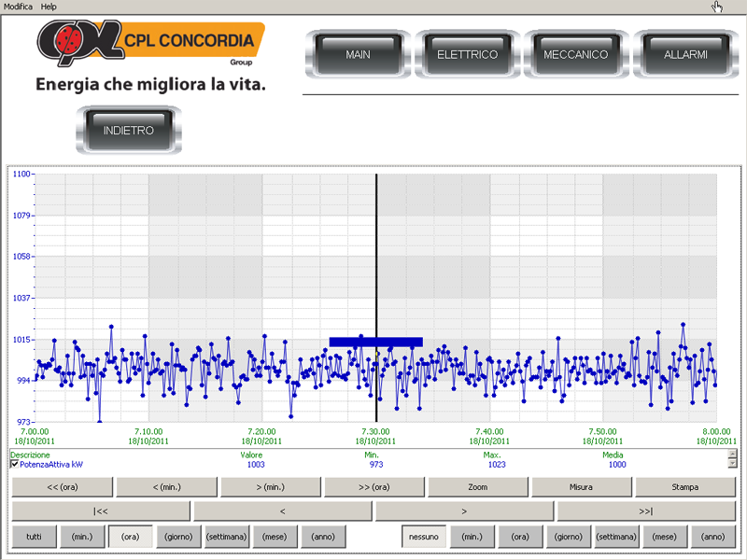Click the INDIETRO back button
This screenshot has width=747, height=560.
[129, 130]
